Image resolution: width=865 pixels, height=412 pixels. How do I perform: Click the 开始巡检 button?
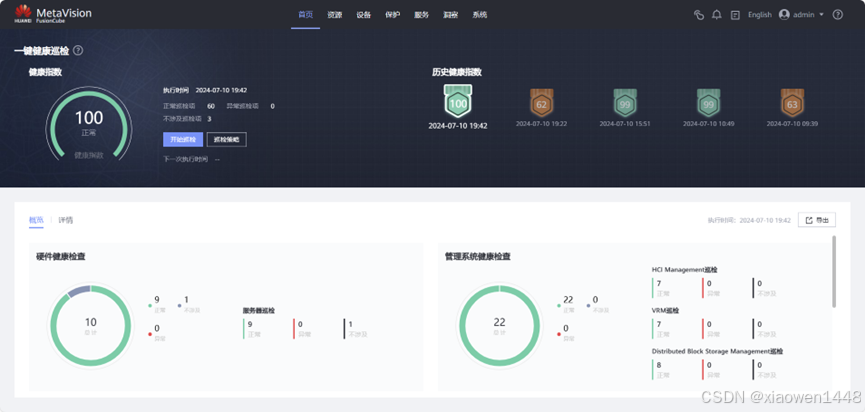(183, 140)
